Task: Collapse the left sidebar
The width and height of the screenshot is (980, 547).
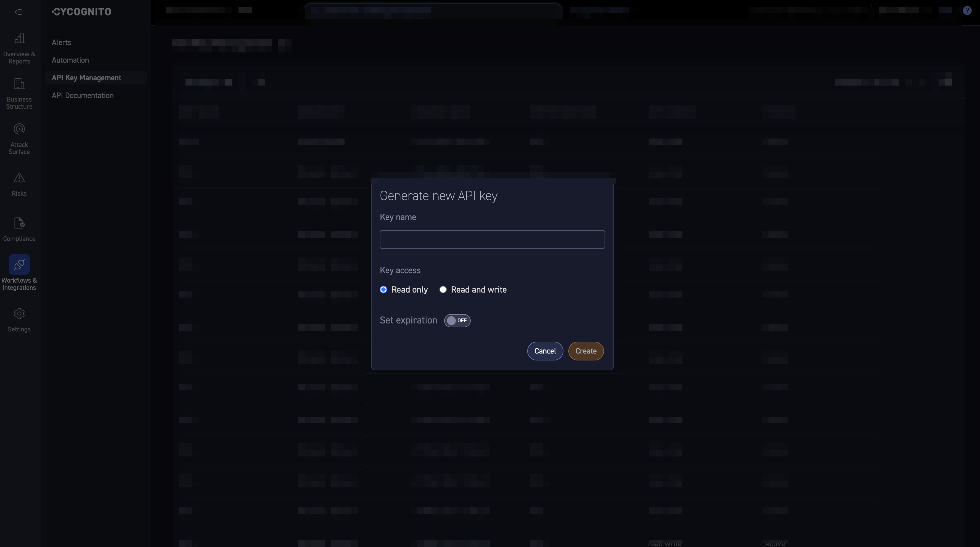Action: (x=18, y=12)
